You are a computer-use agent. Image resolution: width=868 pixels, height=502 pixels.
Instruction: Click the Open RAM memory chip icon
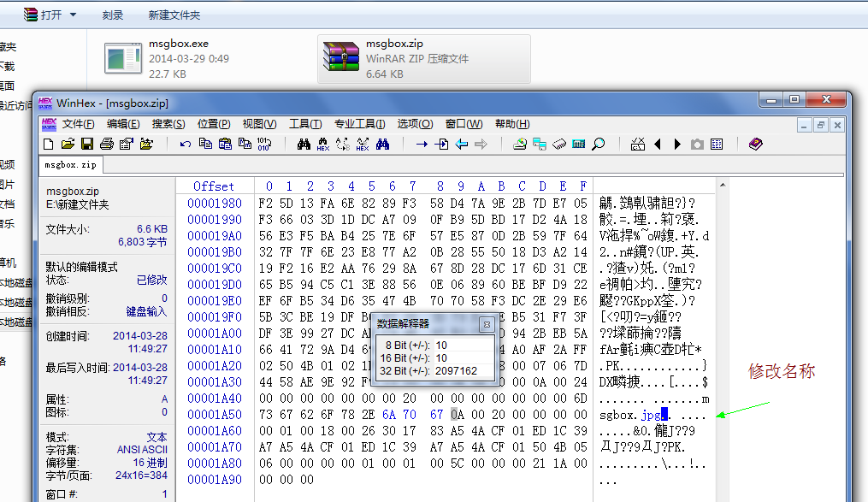tap(559, 145)
